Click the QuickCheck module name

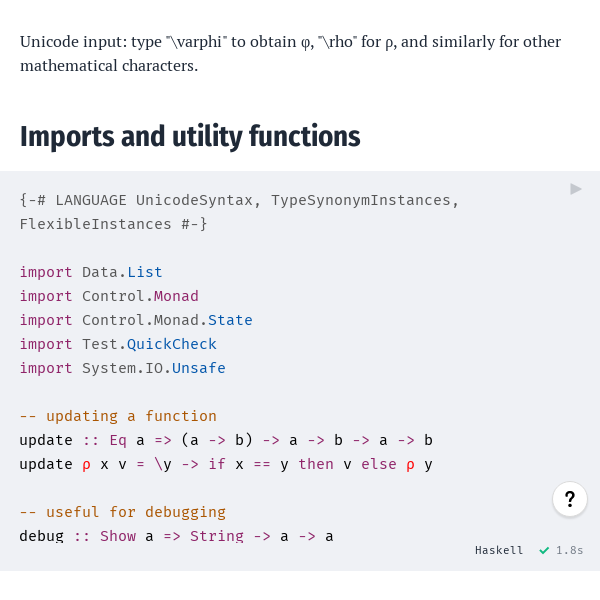[x=172, y=344]
